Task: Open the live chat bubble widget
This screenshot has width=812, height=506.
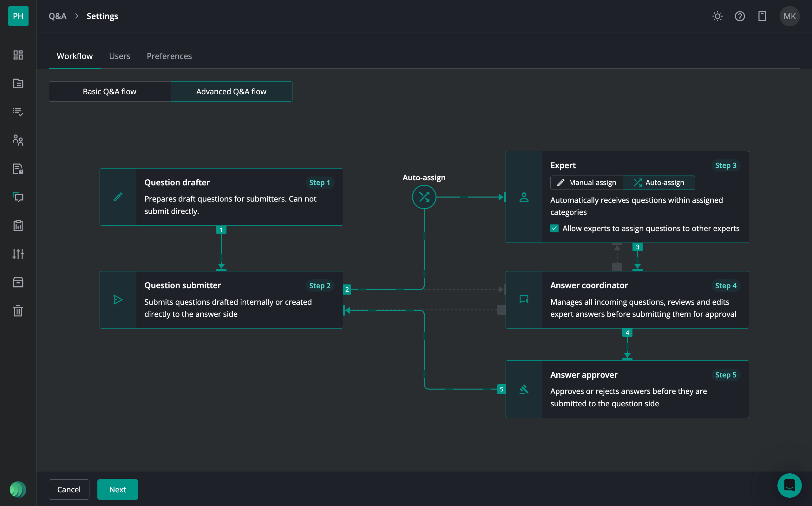Action: click(x=789, y=485)
